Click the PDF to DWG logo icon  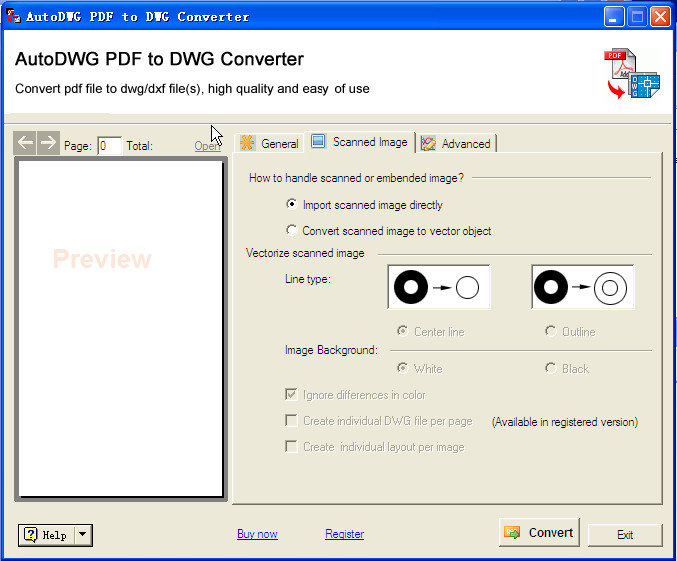632,73
